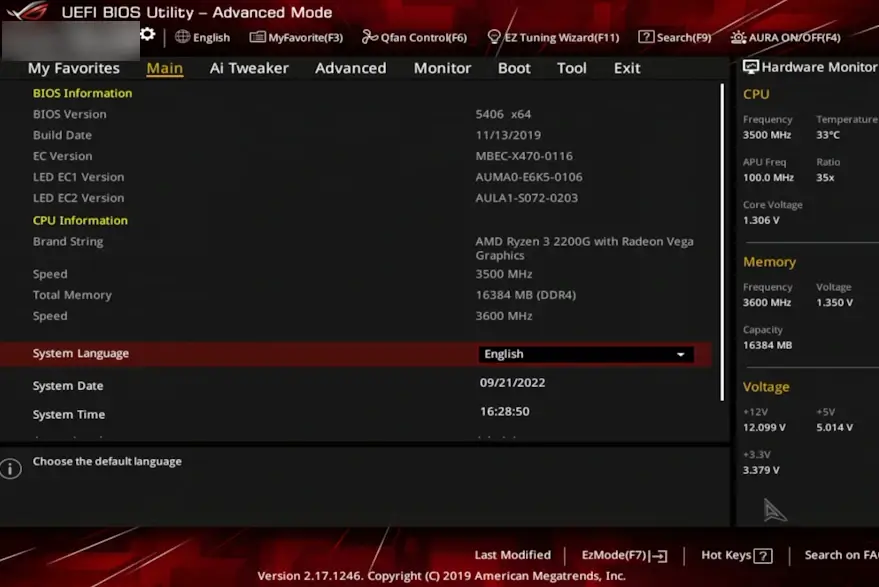The width and height of the screenshot is (879, 587).
Task: Open Search(F9) tool
Action: pyautogui.click(x=674, y=38)
